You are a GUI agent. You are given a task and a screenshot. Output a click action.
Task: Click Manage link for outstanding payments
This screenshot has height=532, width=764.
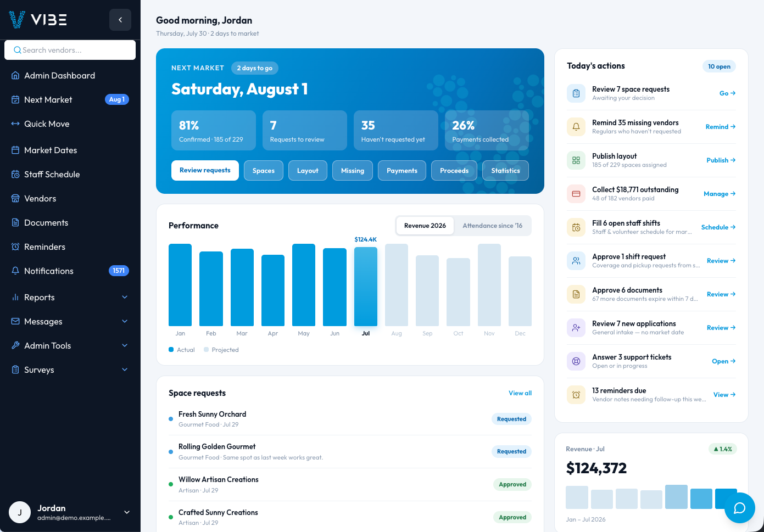tap(720, 194)
